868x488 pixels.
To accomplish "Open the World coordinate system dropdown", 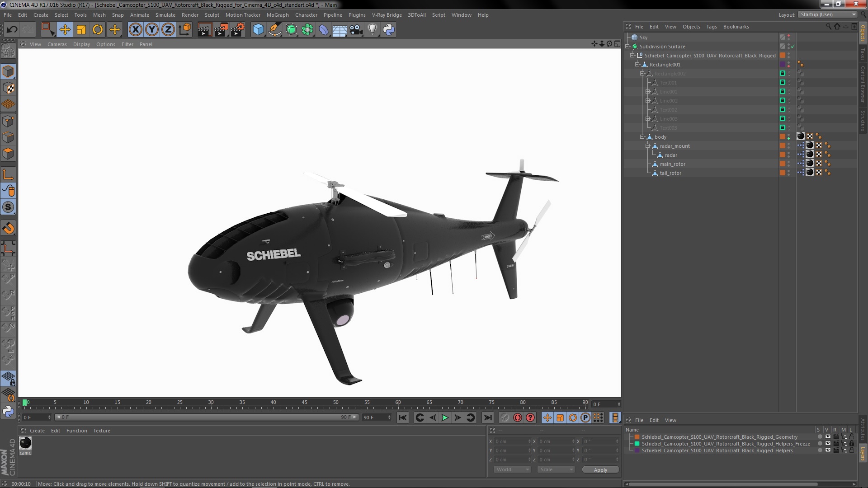I will pyautogui.click(x=512, y=470).
